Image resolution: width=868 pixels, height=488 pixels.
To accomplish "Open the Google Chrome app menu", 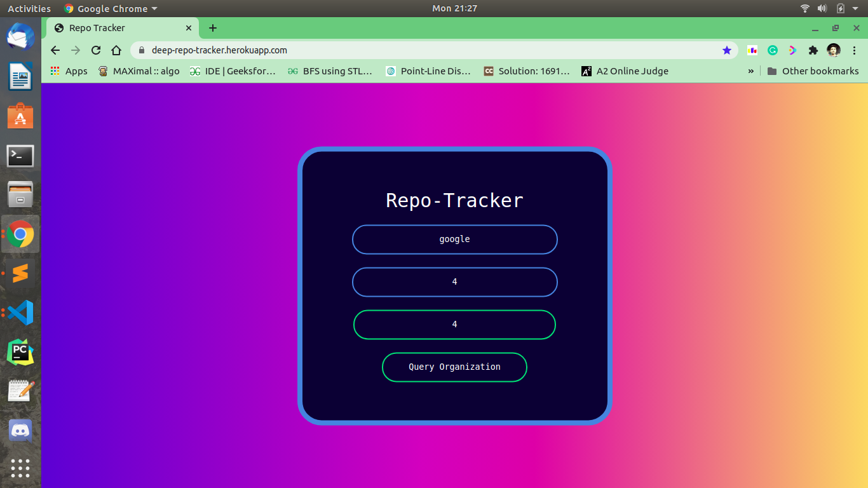I will point(111,8).
